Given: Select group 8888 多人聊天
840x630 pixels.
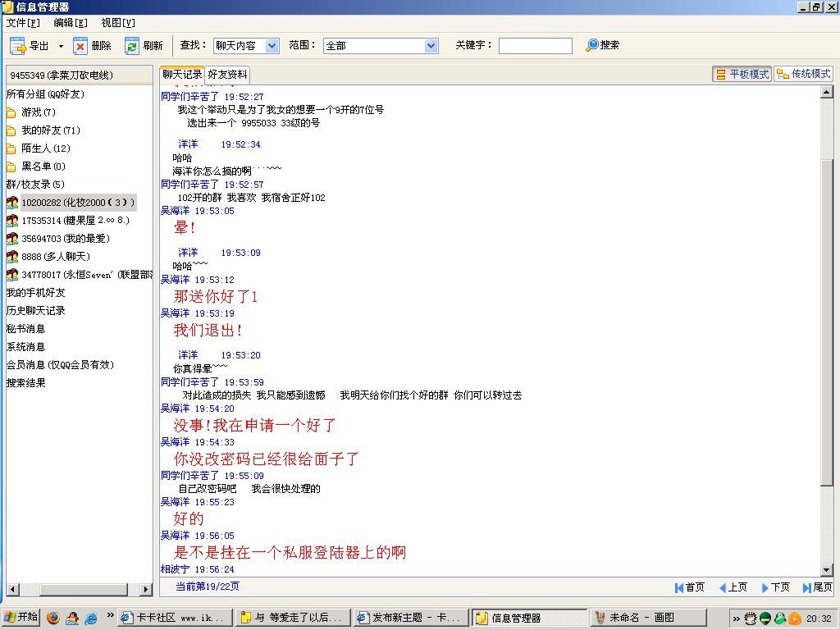Looking at the screenshot, I should (x=56, y=257).
